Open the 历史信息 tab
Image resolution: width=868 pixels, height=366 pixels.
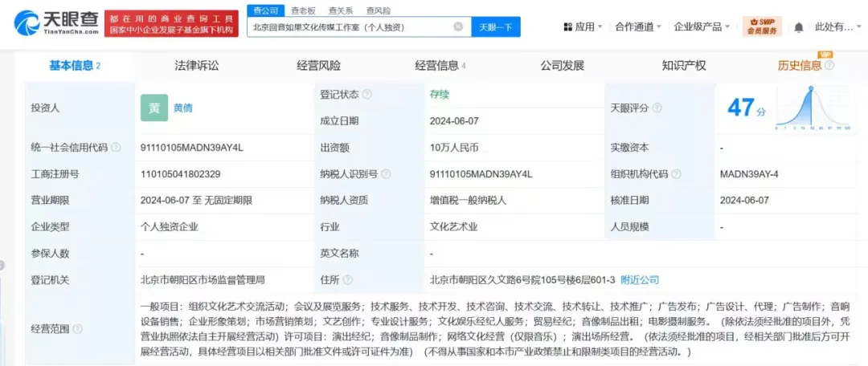pos(800,66)
